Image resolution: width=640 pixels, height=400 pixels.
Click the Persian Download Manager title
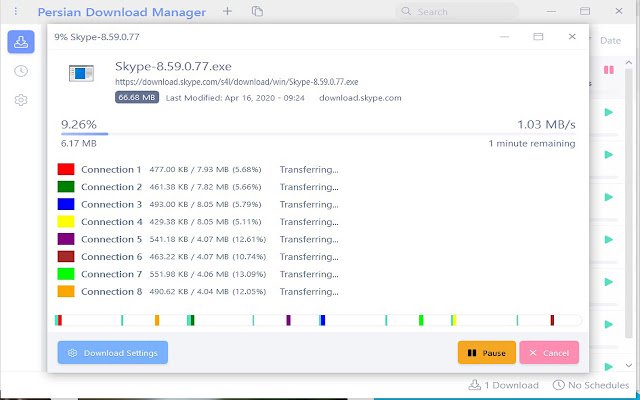tap(122, 12)
